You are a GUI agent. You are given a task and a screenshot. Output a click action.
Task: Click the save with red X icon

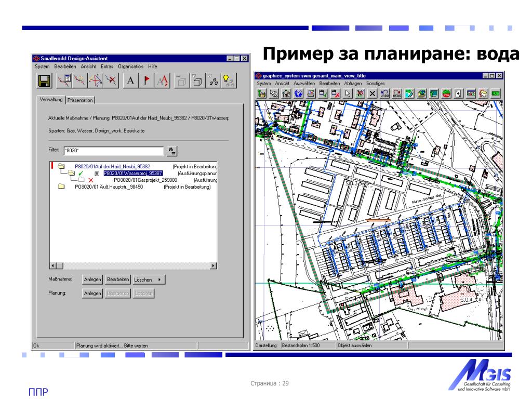tap(336, 94)
